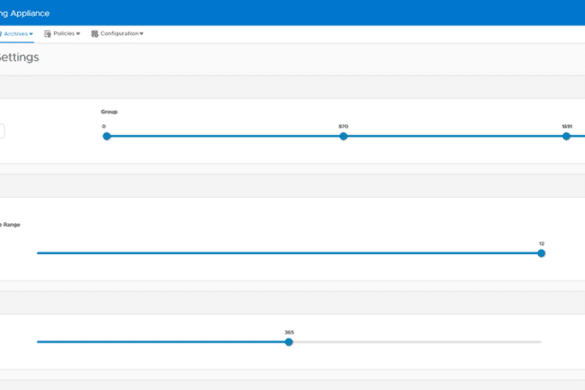The height and width of the screenshot is (390, 585).
Task: Expand the Configuration dropdown arrow
Action: pyautogui.click(x=141, y=34)
